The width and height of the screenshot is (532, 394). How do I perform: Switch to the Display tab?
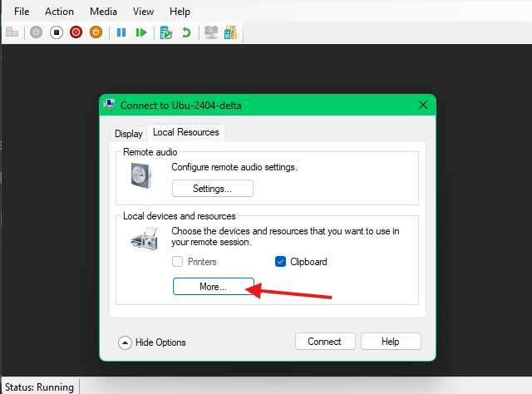pos(129,133)
